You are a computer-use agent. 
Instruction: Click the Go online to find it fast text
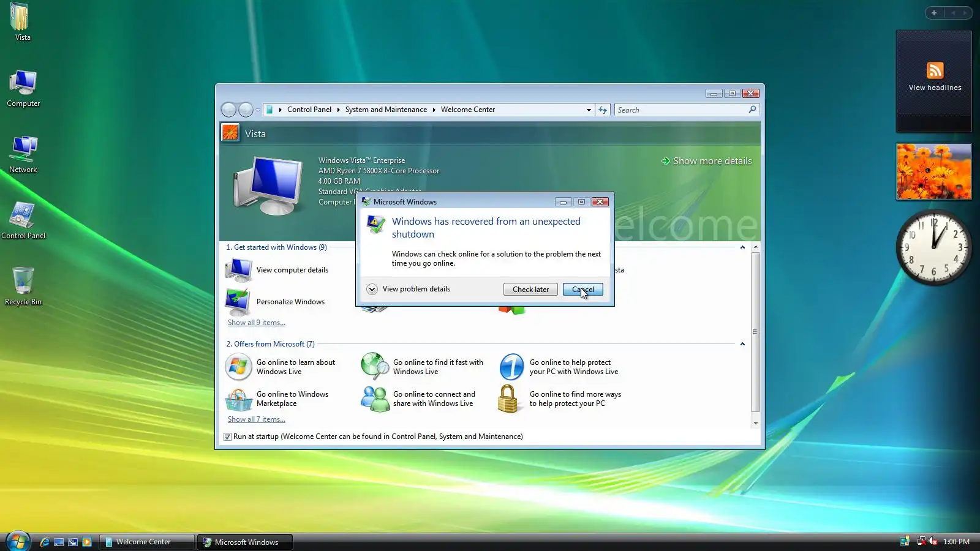[x=438, y=367]
